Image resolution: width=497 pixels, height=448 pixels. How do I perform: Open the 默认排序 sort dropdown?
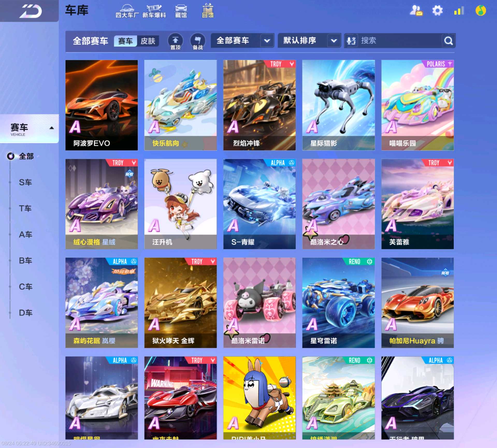(x=309, y=40)
